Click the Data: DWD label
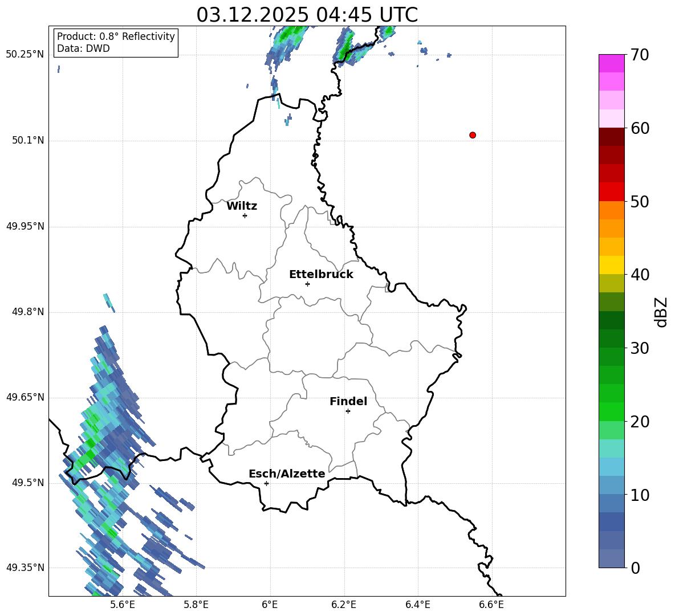675x616 pixels. coord(83,48)
